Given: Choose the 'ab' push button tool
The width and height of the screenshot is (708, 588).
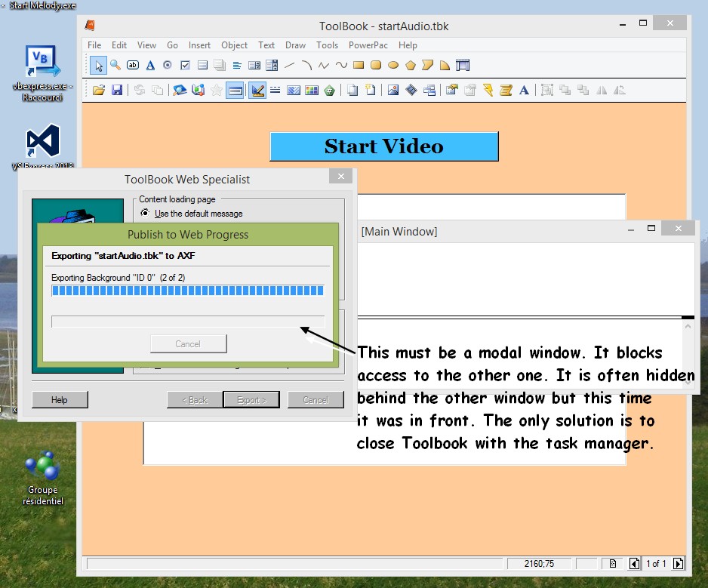Looking at the screenshot, I should (133, 65).
